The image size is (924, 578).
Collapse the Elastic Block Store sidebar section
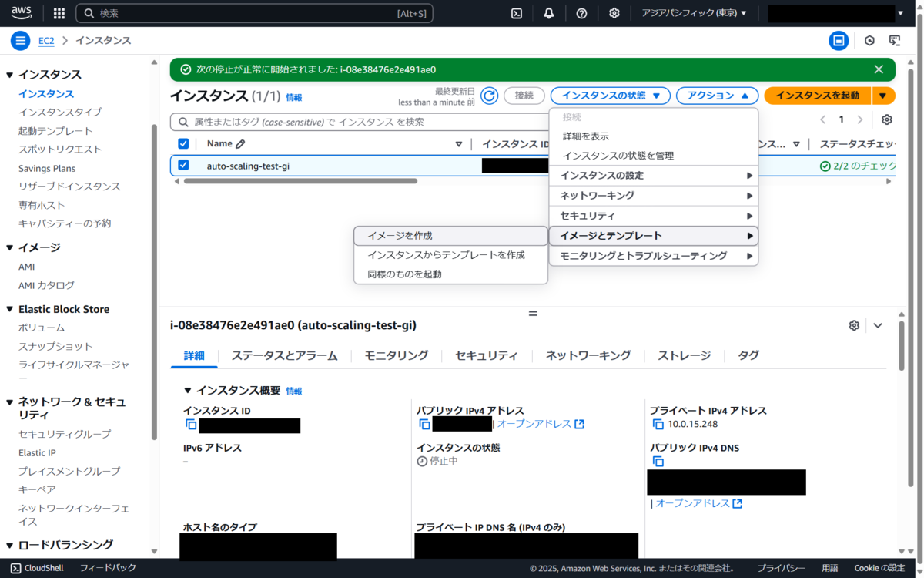(10, 309)
